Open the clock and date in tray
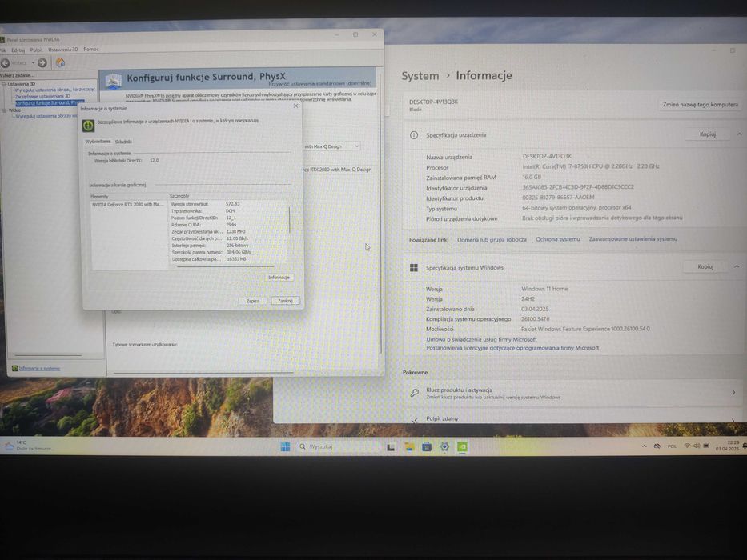Image resolution: width=747 pixels, height=560 pixels. coord(728,446)
